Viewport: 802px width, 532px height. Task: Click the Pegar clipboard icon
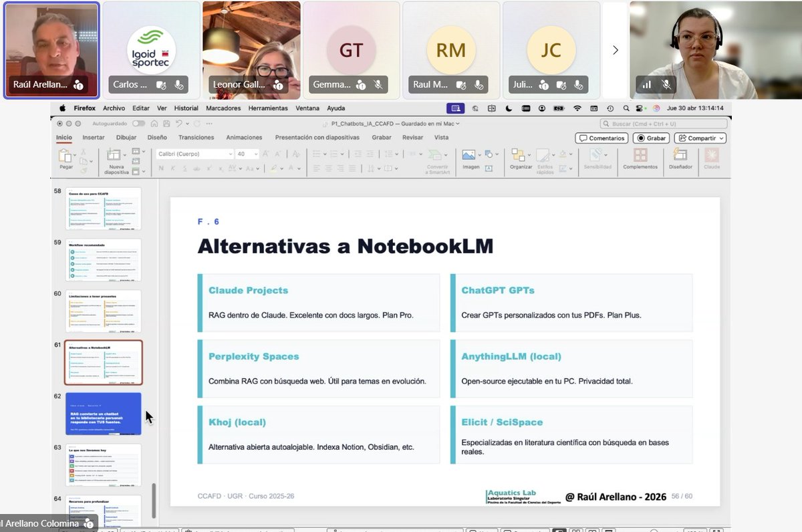coord(65,155)
